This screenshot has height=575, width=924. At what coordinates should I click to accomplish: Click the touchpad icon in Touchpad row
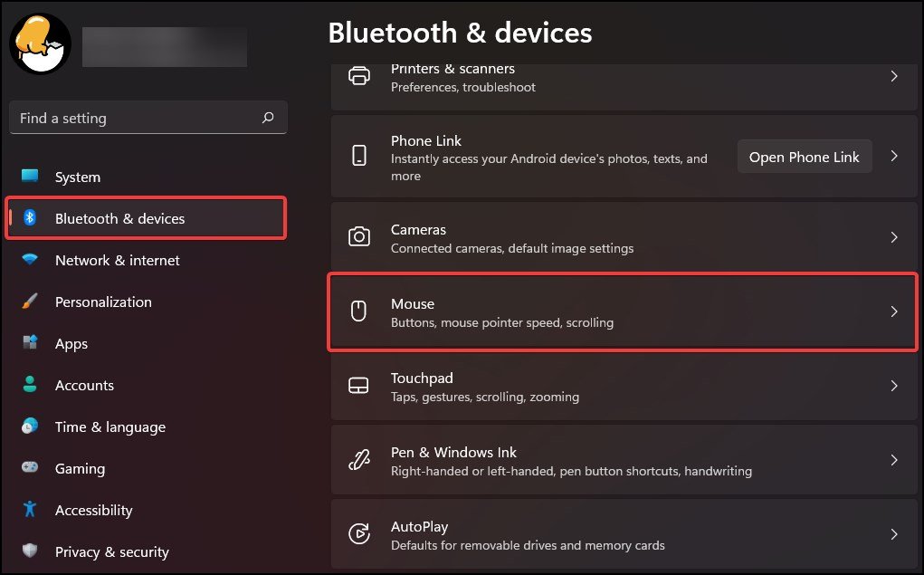coord(358,386)
